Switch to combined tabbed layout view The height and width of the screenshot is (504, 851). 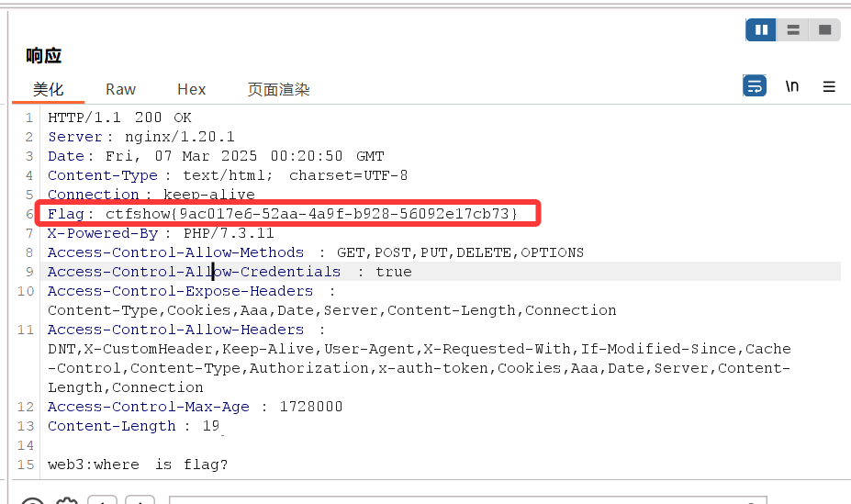tap(824, 30)
